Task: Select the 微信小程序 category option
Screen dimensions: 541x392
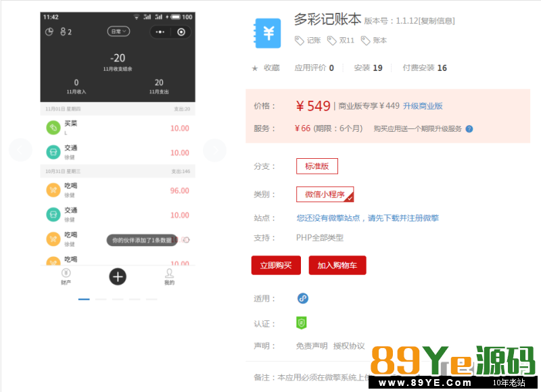Action: (x=325, y=194)
